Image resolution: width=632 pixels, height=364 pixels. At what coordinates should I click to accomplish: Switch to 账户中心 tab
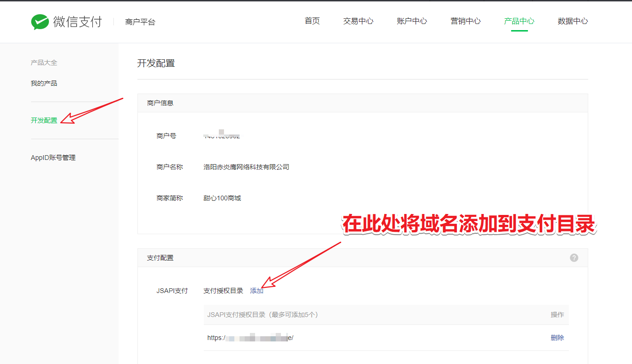click(412, 21)
